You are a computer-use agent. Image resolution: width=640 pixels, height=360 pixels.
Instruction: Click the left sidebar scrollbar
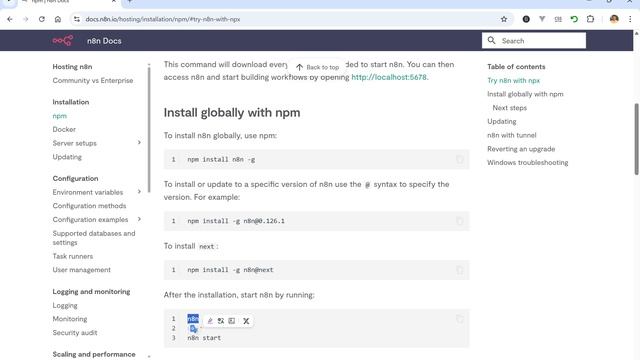click(149, 130)
